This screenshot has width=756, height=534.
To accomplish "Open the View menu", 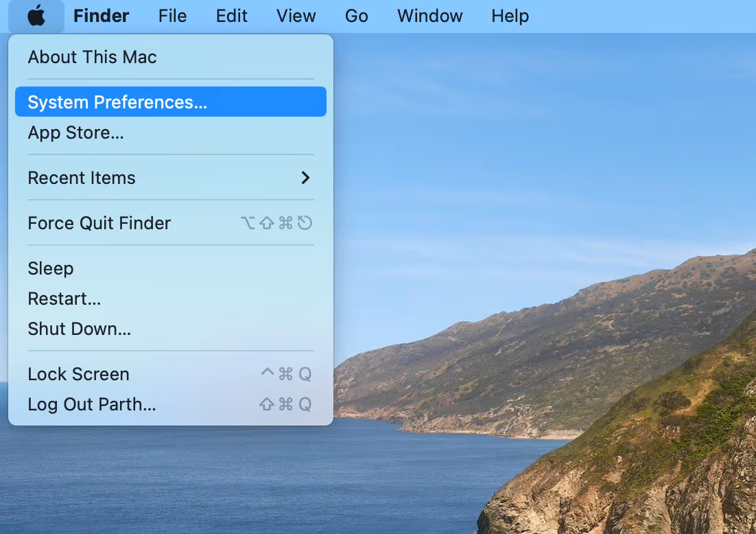I will point(296,16).
